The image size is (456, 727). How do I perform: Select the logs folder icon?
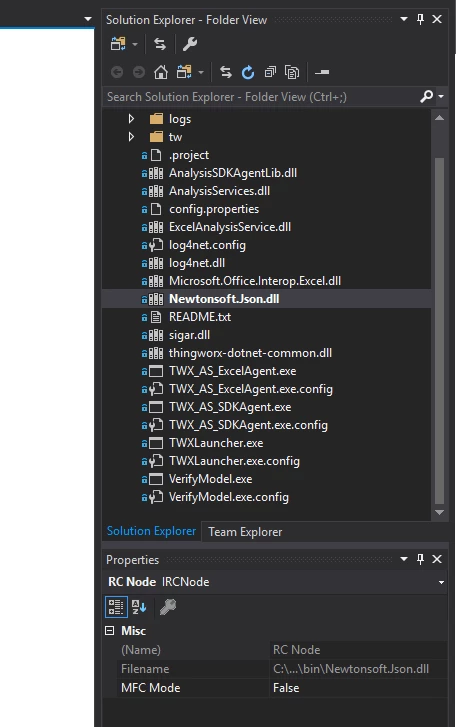(157, 119)
